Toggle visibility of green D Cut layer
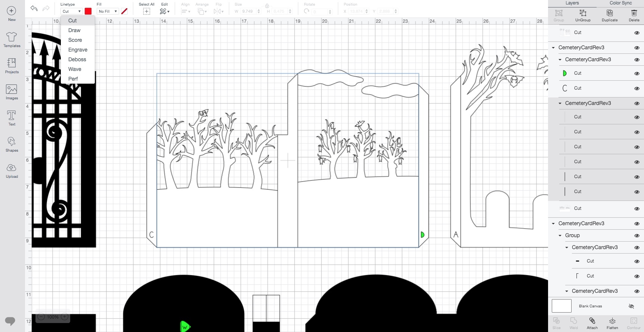Screen dimensions: 644x332 [637, 74]
